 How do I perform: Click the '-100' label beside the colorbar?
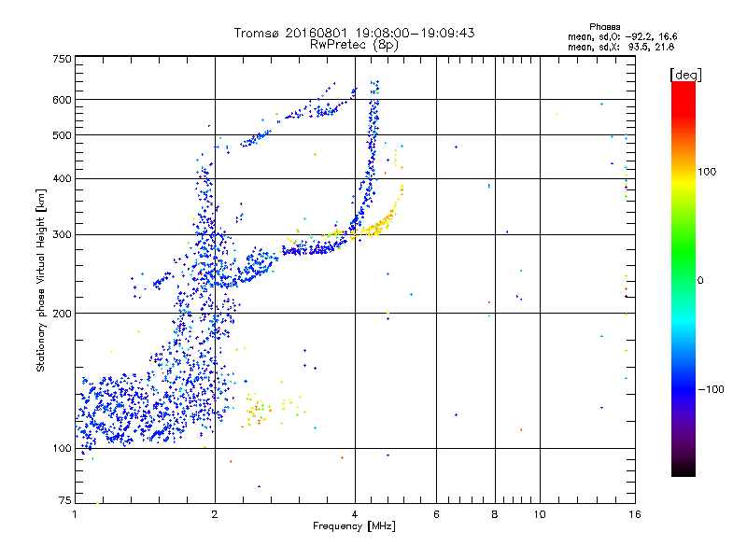point(711,389)
